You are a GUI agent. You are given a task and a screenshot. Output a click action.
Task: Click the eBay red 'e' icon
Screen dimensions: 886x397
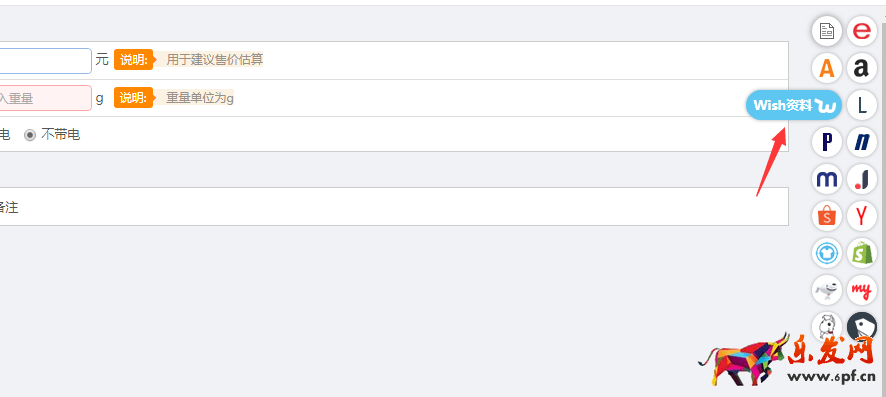click(862, 30)
